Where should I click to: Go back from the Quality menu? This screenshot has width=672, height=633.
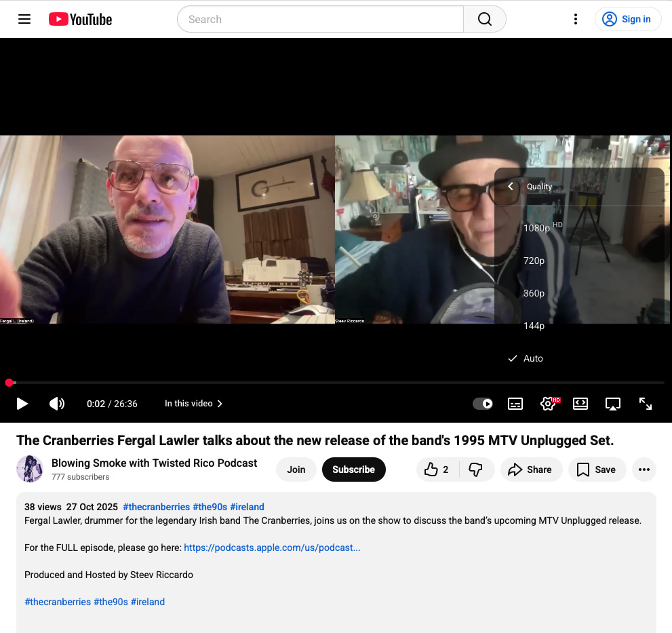[511, 187]
